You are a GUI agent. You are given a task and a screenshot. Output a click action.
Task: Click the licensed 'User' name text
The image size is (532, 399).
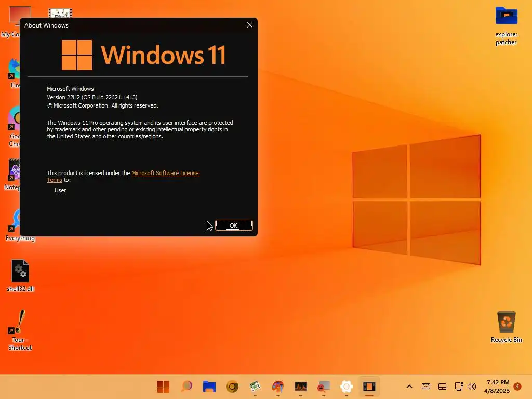point(60,190)
